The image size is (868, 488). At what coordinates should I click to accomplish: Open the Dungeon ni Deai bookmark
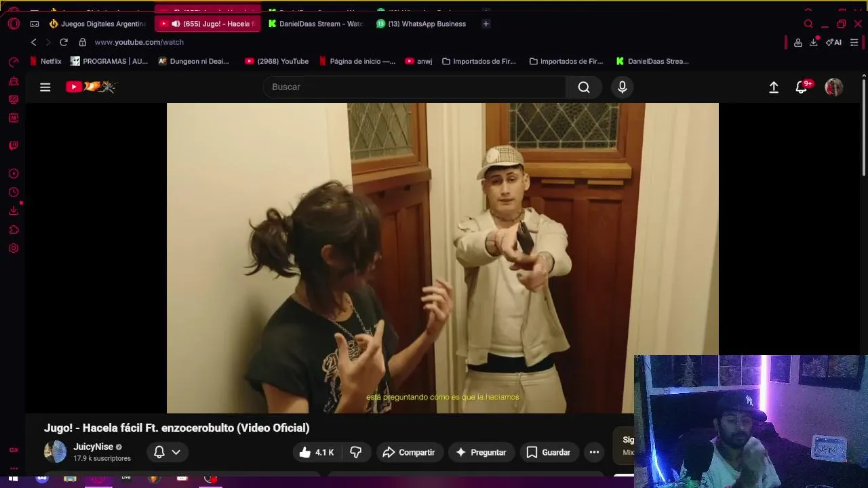click(193, 61)
